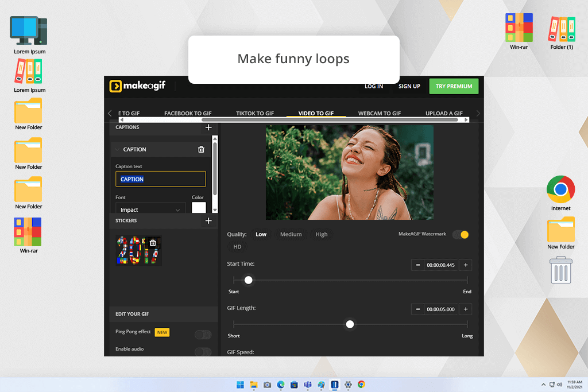Select Win-rar icon at top right
Screen dimensions: 588x392
pos(519,31)
